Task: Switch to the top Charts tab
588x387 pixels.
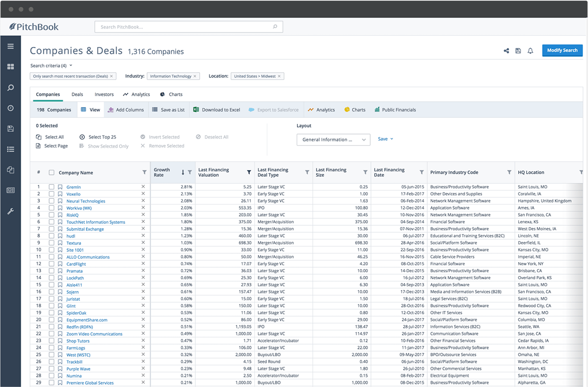Action: click(171, 94)
